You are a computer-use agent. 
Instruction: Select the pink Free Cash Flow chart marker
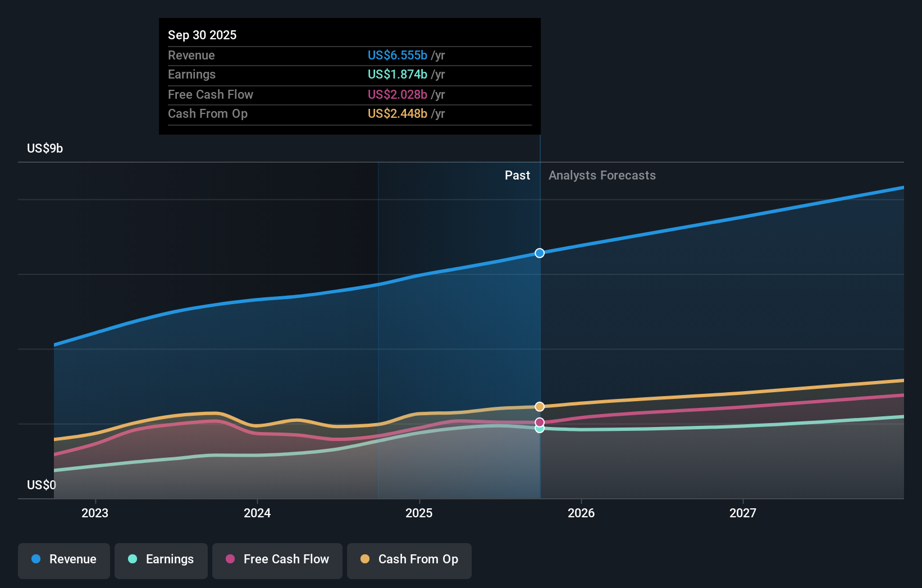[539, 422]
